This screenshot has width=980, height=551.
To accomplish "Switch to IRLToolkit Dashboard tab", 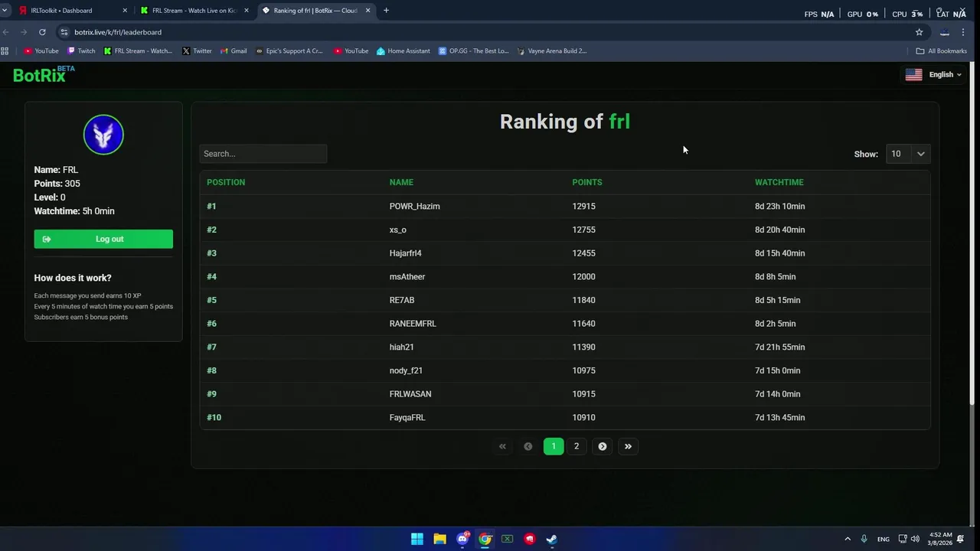I will pyautogui.click(x=72, y=11).
